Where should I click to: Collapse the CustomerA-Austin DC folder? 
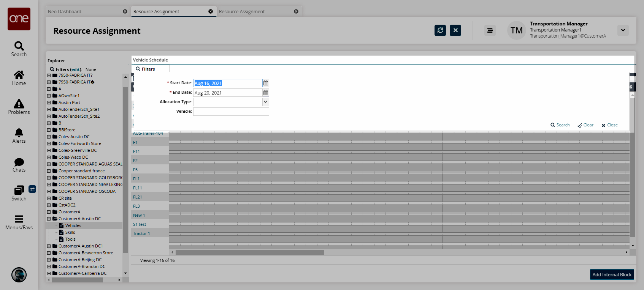pyautogui.click(x=49, y=219)
